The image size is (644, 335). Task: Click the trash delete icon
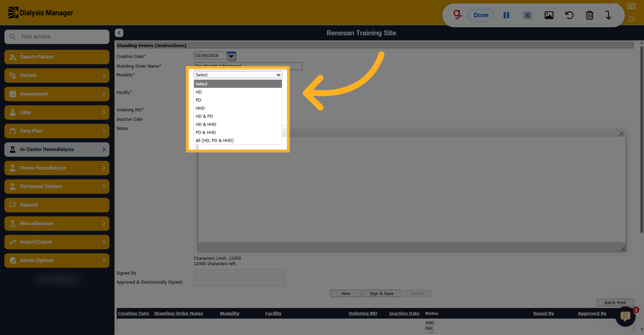point(589,15)
